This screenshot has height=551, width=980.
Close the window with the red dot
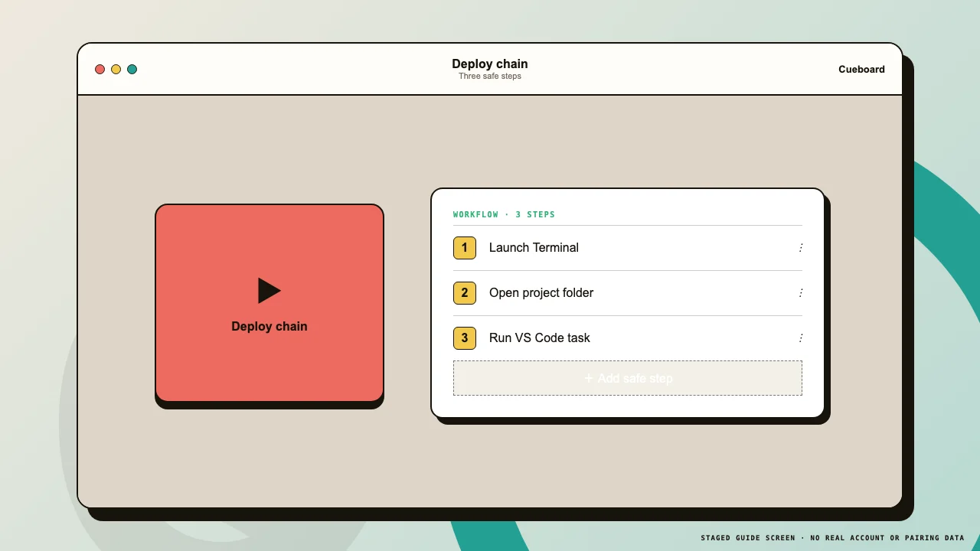100,70
